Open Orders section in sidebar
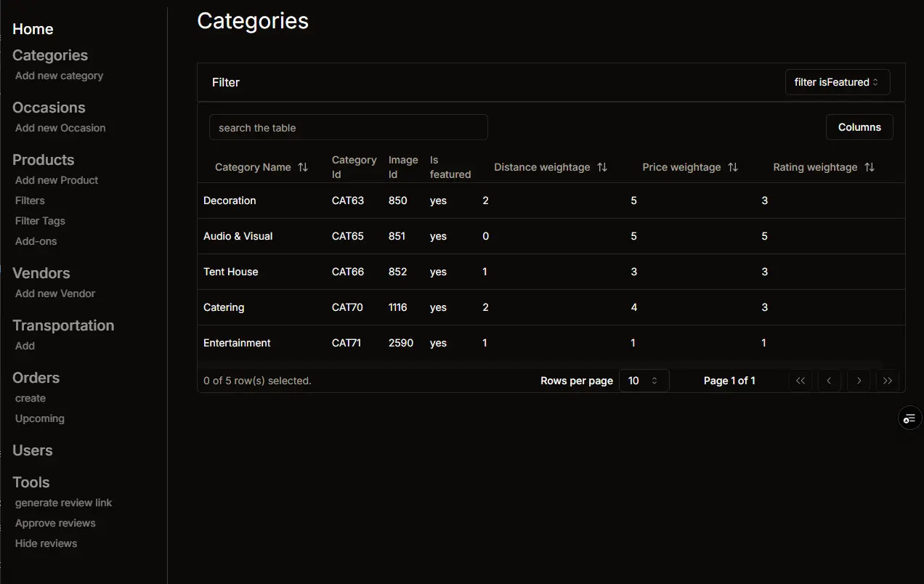 pos(36,378)
